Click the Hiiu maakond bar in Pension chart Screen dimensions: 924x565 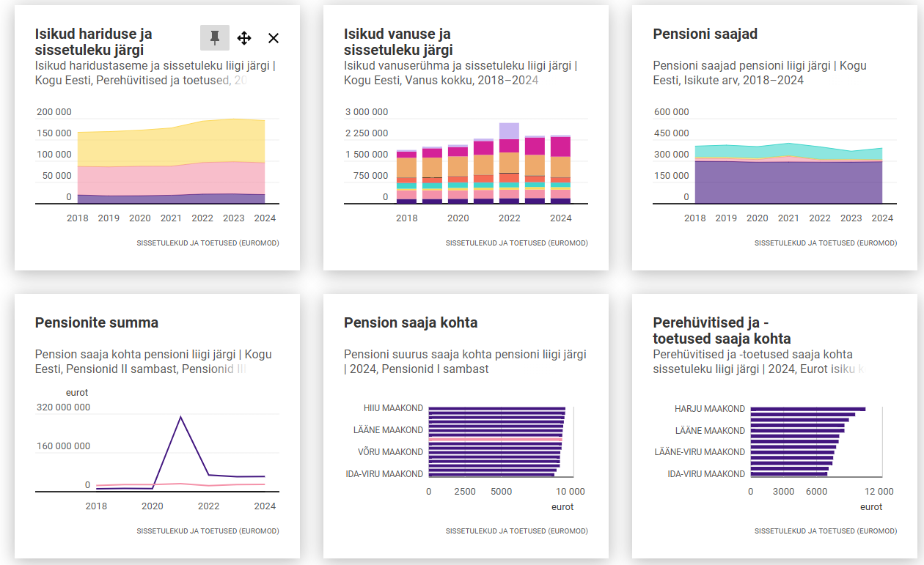tap(496, 408)
